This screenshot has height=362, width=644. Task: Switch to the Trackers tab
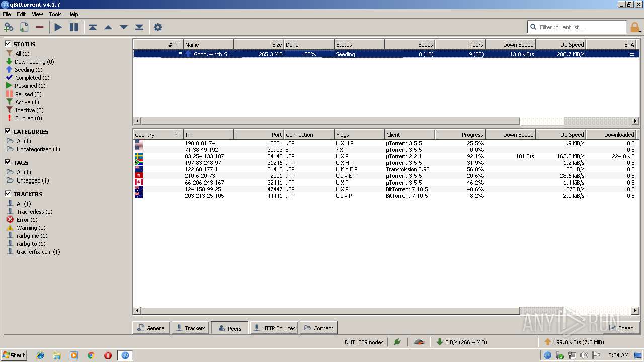click(190, 328)
